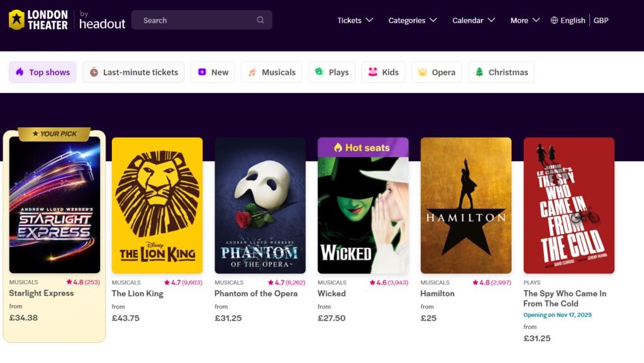Image resolution: width=644 pixels, height=363 pixels.
Task: Click the Starlight Express title
Action: [x=42, y=293]
